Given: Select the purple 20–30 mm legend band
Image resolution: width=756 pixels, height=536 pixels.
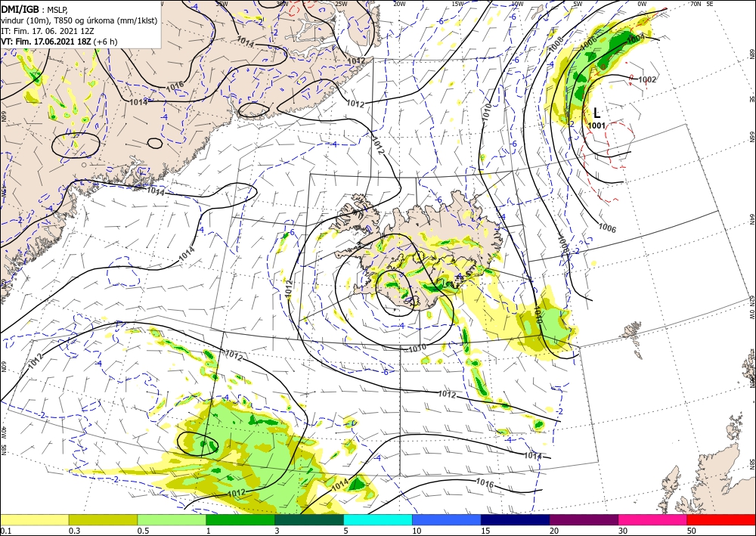Looking at the screenshot, I should [584, 519].
